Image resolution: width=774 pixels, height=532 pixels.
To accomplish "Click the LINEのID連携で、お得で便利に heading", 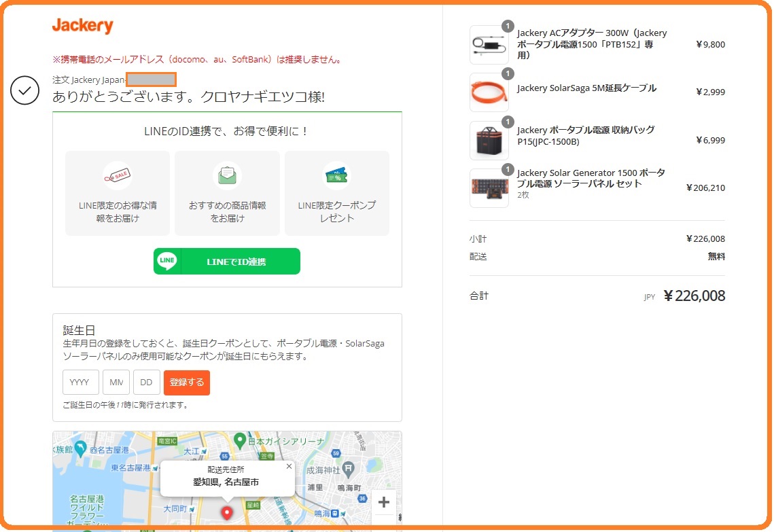I will pyautogui.click(x=227, y=131).
